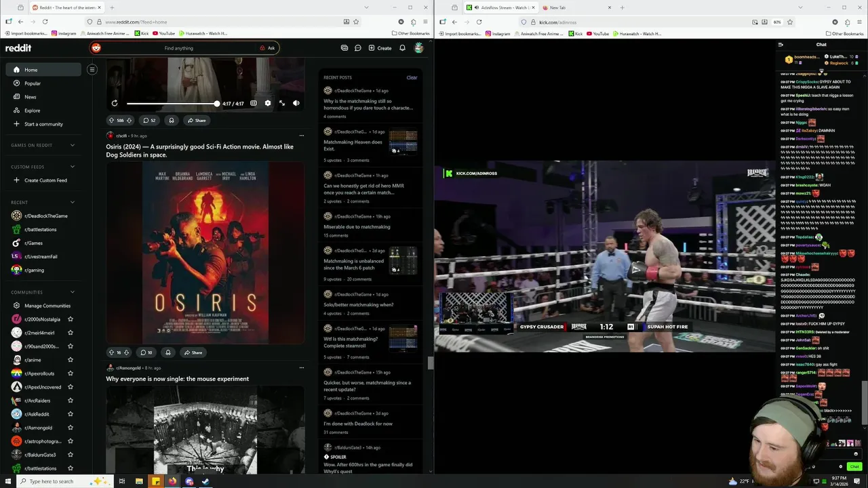Collapse the Communities section in the sidebar
This screenshot has width=868, height=488.
coord(73,292)
